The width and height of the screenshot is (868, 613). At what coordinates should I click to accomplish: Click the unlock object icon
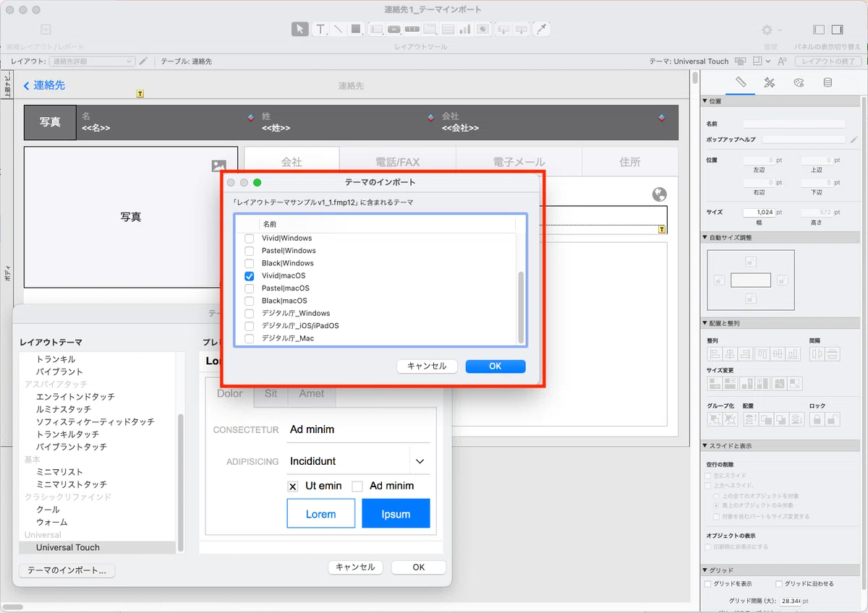(833, 419)
